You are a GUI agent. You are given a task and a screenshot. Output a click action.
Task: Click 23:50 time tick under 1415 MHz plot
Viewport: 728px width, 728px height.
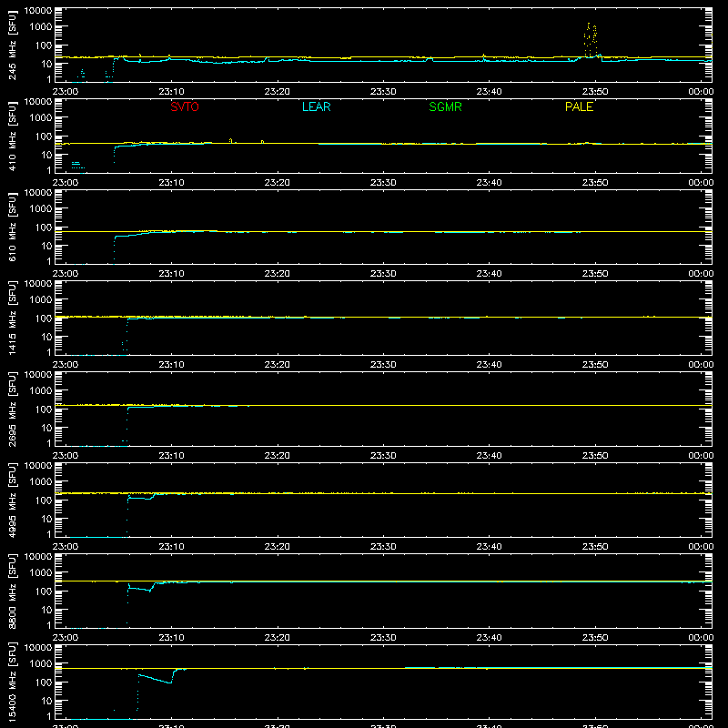[x=595, y=365]
